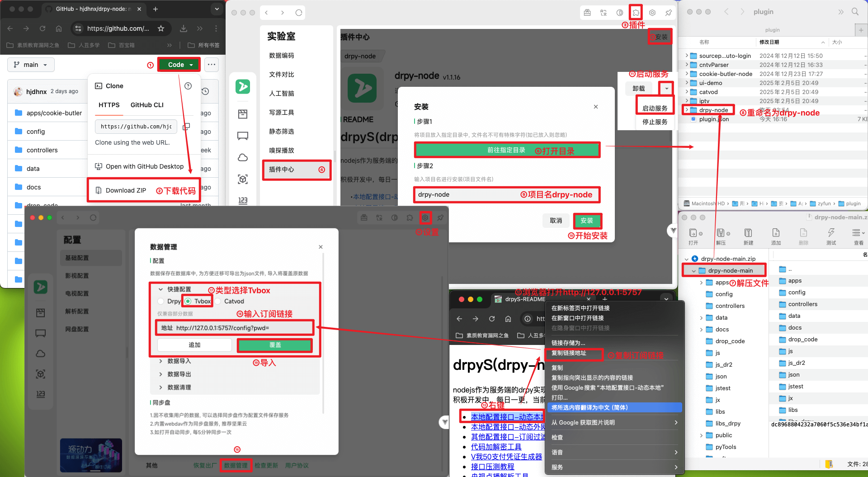Click subscription address field with 127.0.0.1:5757
This screenshot has width=868, height=477.
pos(235,328)
